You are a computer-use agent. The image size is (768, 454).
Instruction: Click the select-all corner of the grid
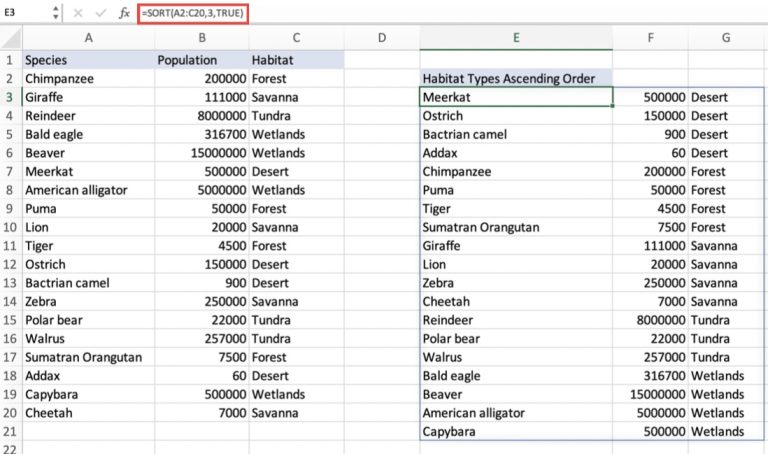point(9,38)
